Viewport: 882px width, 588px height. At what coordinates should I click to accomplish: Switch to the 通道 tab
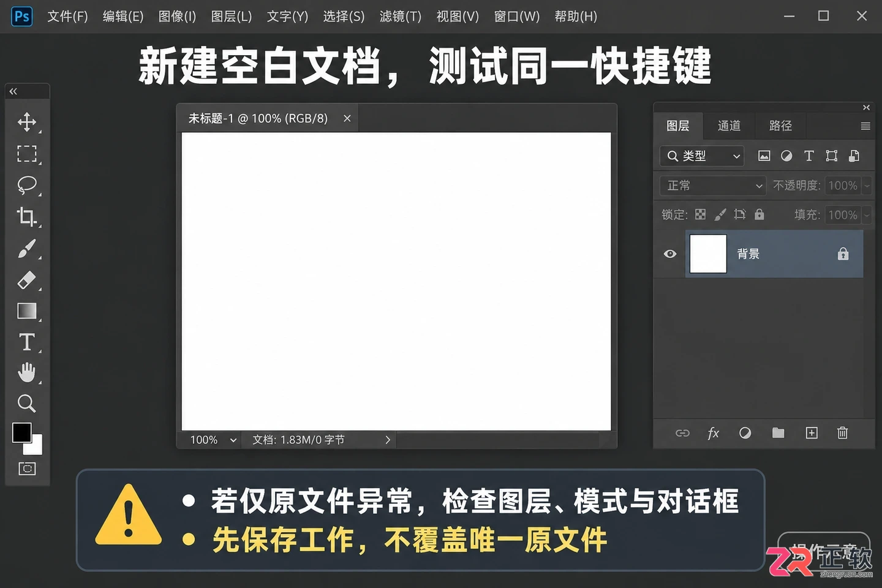click(x=729, y=126)
